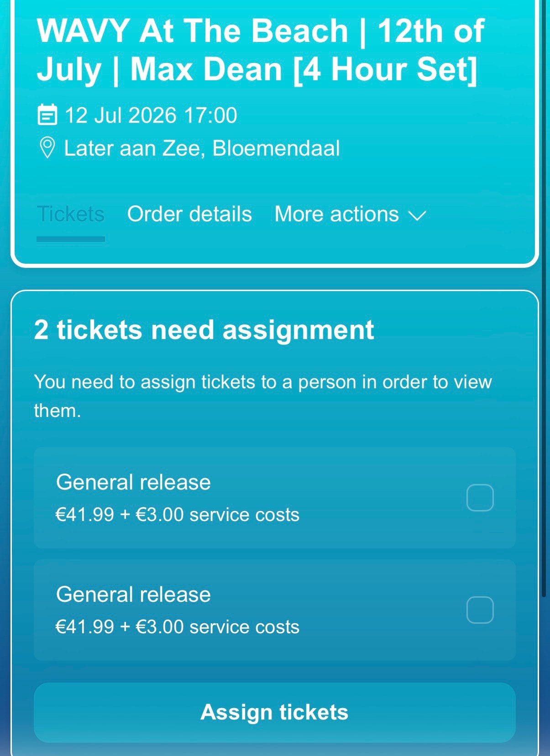Tick the second General release checkbox
Image resolution: width=550 pixels, height=756 pixels.
480,610
